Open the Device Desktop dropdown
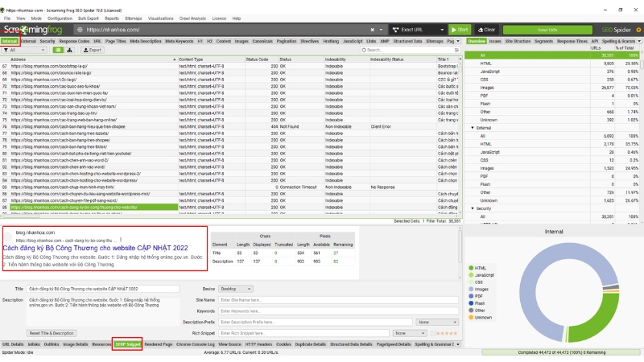The height and width of the screenshot is (362, 644). pos(235,289)
